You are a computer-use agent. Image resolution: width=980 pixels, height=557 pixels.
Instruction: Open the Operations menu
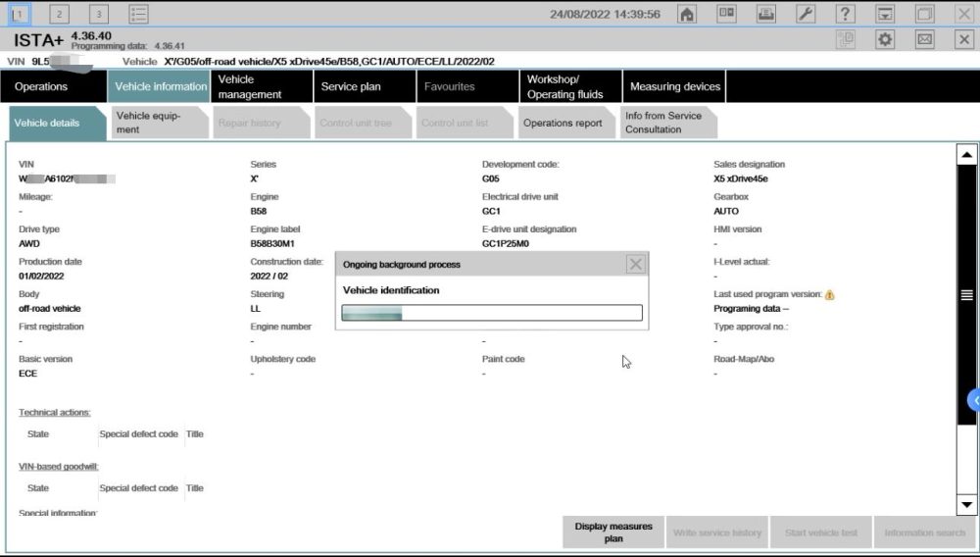click(53, 86)
